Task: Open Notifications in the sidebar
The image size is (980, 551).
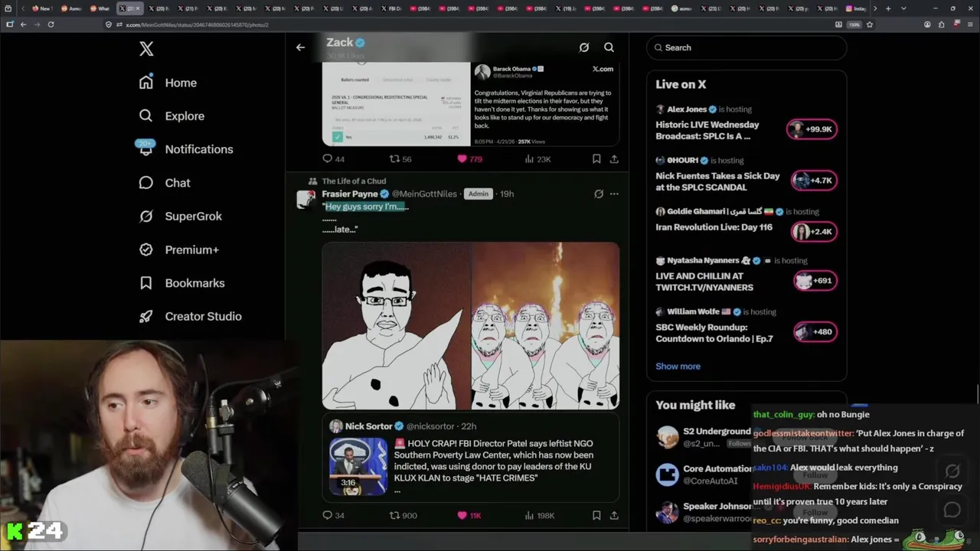Action: point(186,149)
